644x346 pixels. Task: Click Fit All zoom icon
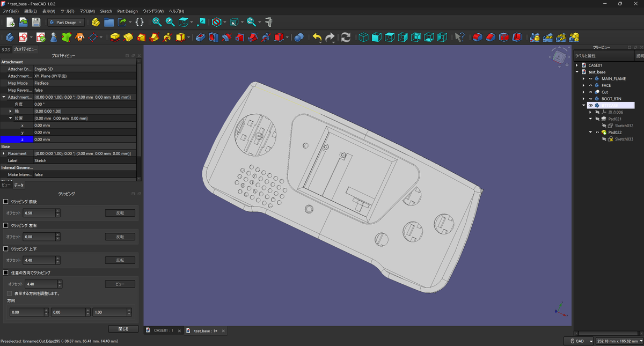point(157,22)
